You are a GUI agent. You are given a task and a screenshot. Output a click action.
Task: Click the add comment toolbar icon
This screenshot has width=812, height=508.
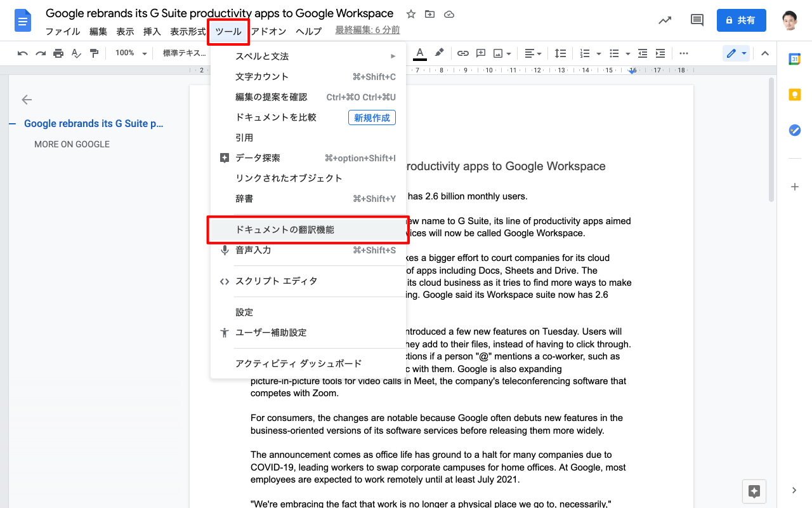click(x=481, y=53)
